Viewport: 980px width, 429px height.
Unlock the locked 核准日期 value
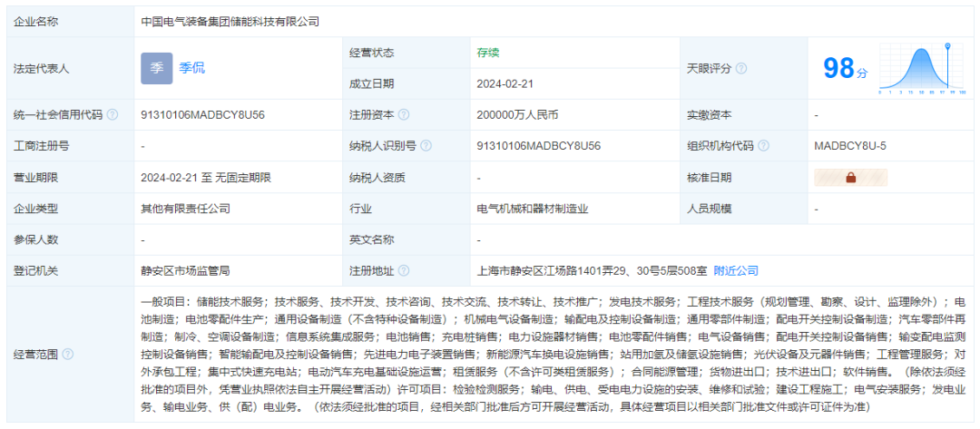[x=850, y=178]
